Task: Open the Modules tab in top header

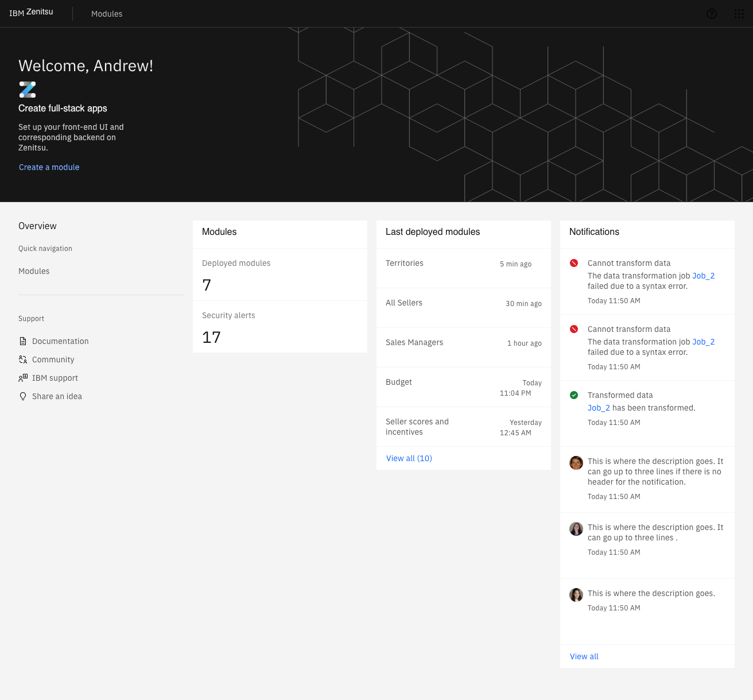Action: click(x=107, y=14)
